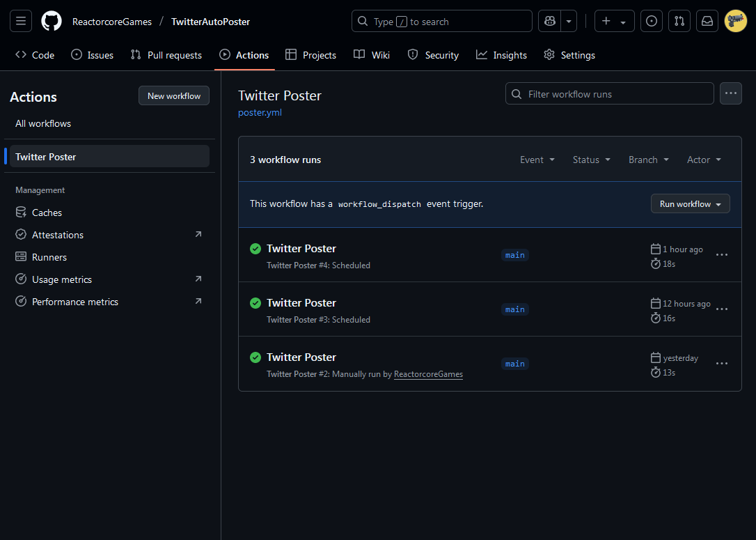Open Copilot chat icon in header
The height and width of the screenshot is (540, 756).
[x=550, y=22]
